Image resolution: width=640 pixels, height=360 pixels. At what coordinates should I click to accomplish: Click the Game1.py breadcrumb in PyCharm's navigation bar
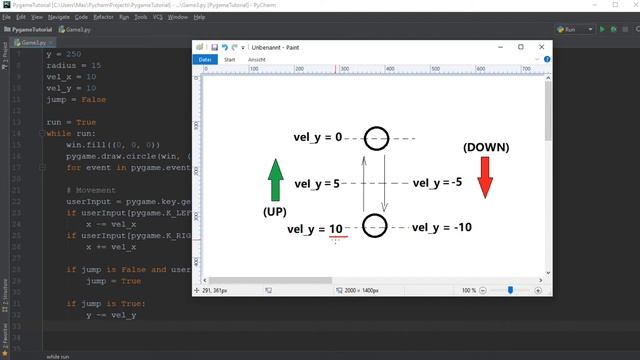tap(74, 30)
